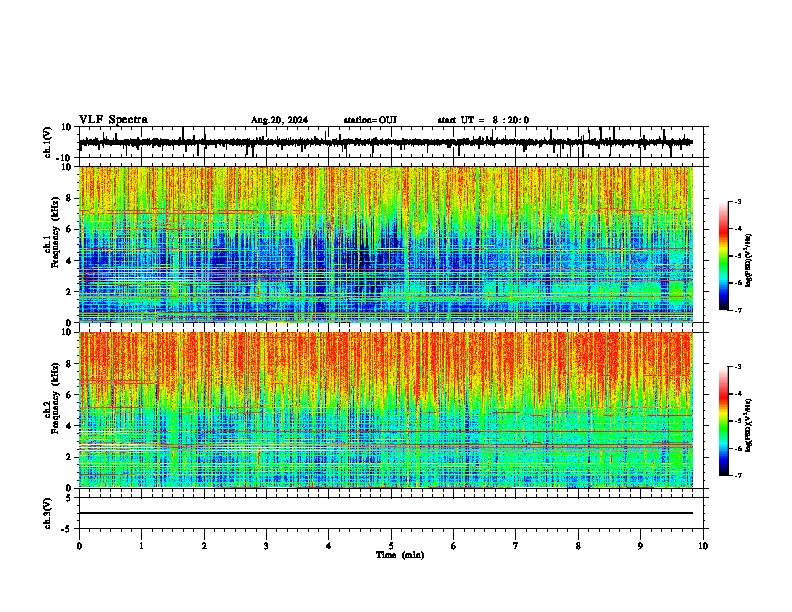Click the ch.1 color scale bar

[x=724, y=256]
